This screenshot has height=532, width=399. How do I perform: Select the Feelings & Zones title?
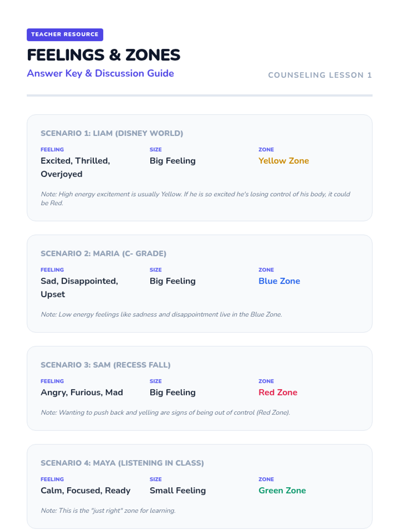coord(103,55)
